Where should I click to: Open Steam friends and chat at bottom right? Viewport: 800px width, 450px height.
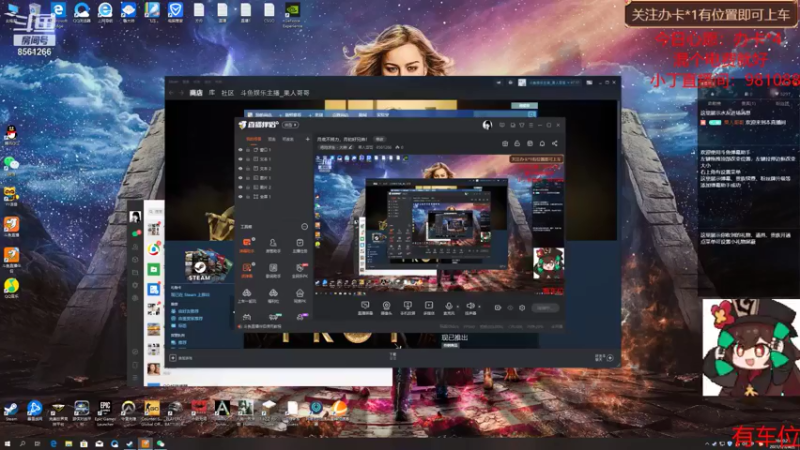(x=604, y=358)
